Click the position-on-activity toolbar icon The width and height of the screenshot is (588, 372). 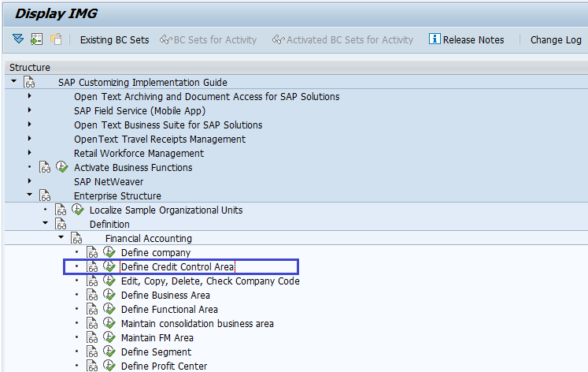coord(37,39)
